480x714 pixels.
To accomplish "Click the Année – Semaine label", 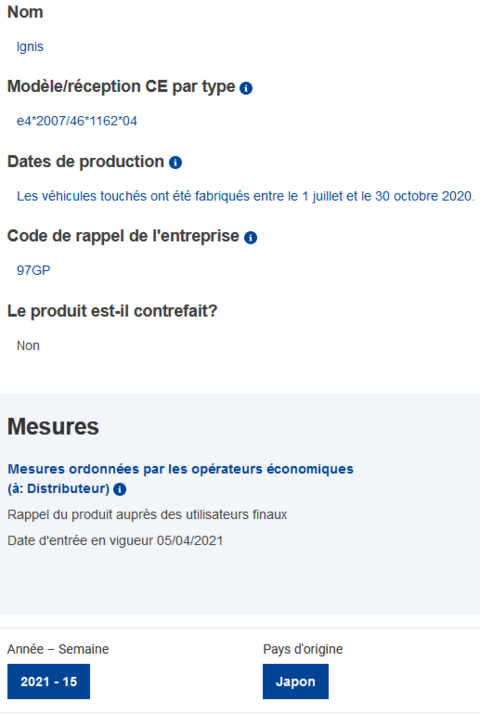I will point(58,649).
